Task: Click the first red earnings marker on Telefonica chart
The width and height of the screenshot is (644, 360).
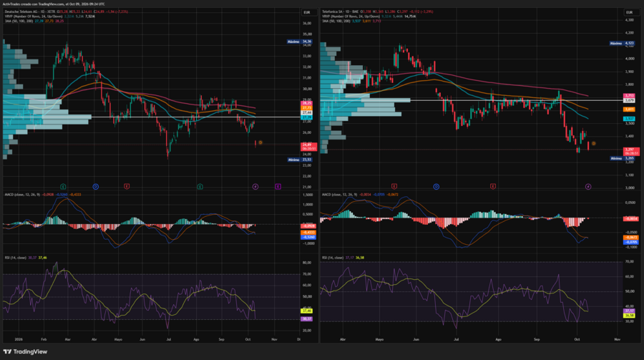Action: coord(394,186)
